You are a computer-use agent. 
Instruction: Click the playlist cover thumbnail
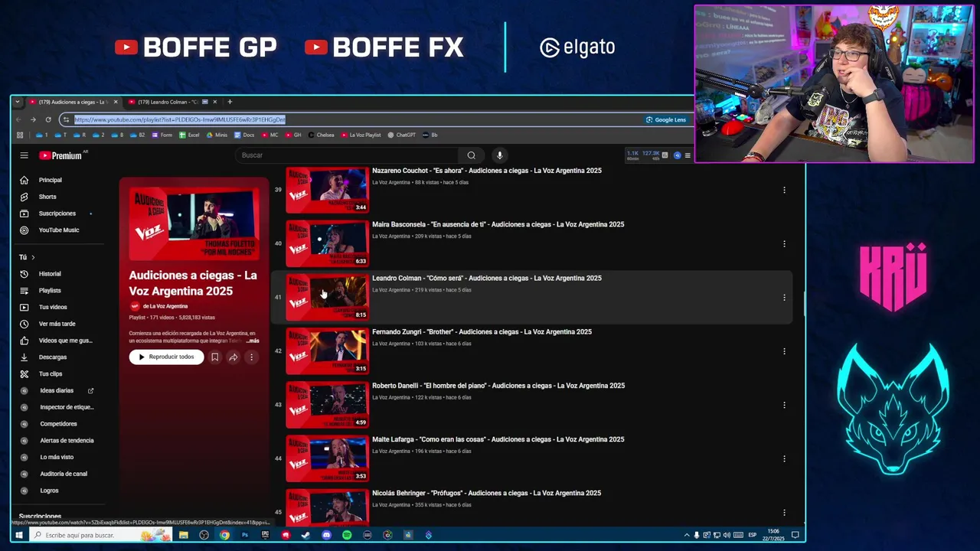pyautogui.click(x=194, y=223)
